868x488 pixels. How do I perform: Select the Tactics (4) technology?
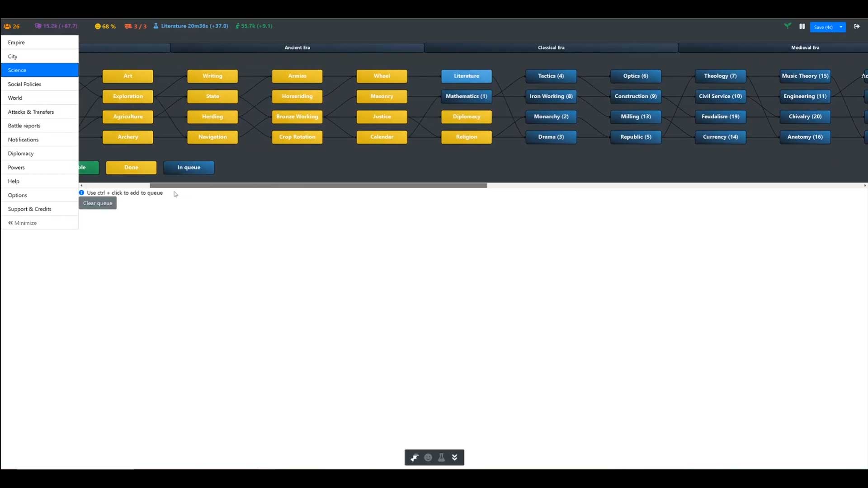pos(551,76)
